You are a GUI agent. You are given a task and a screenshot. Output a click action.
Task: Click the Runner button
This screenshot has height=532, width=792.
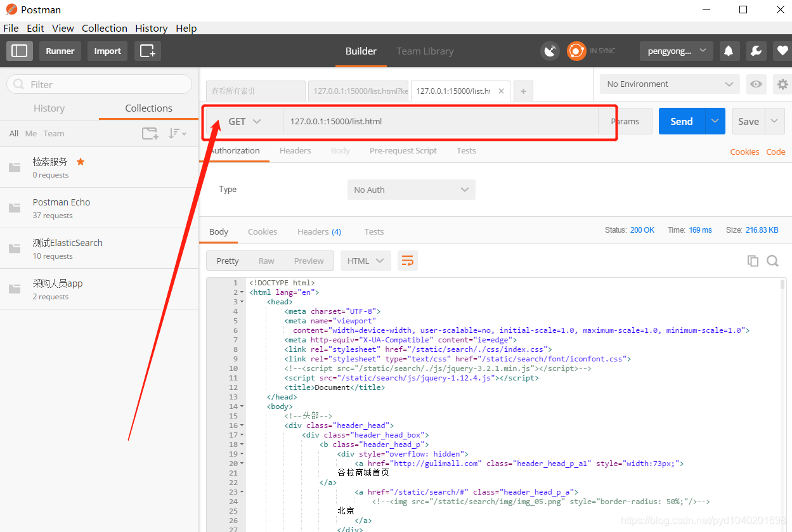click(x=60, y=51)
